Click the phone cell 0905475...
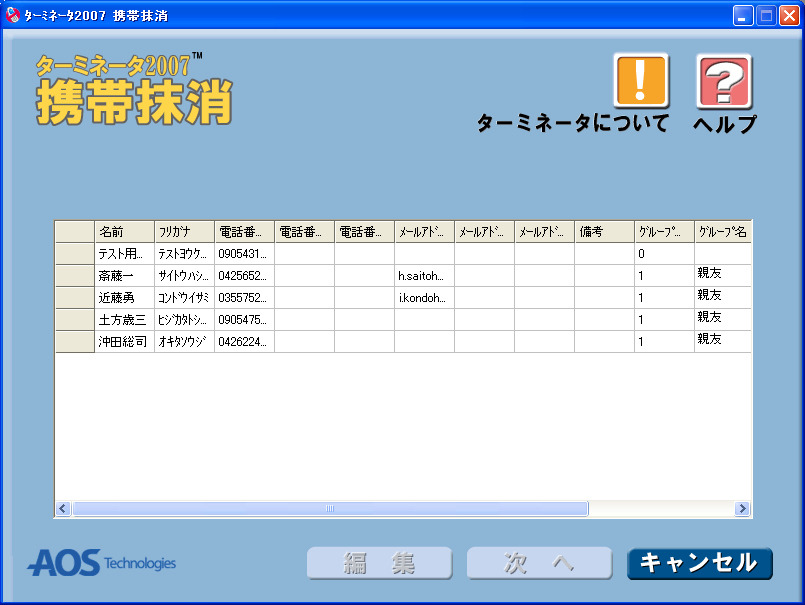The width and height of the screenshot is (805, 605). coord(244,320)
